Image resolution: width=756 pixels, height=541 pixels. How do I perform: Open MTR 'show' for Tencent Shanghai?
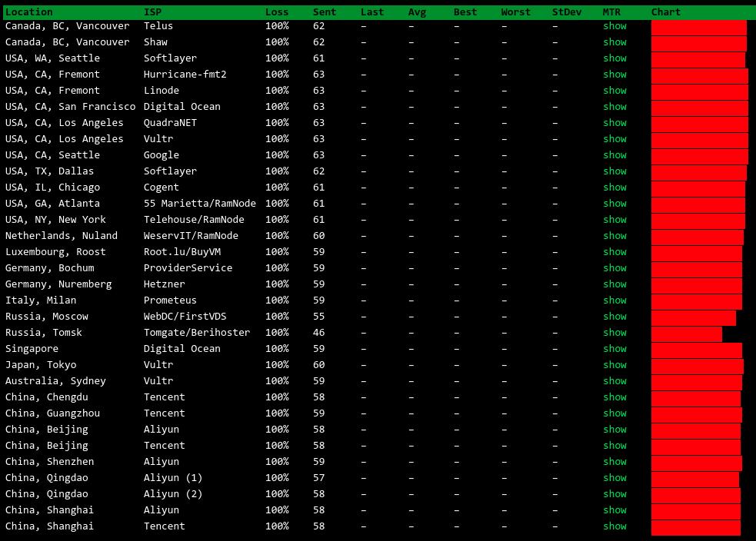click(x=614, y=526)
